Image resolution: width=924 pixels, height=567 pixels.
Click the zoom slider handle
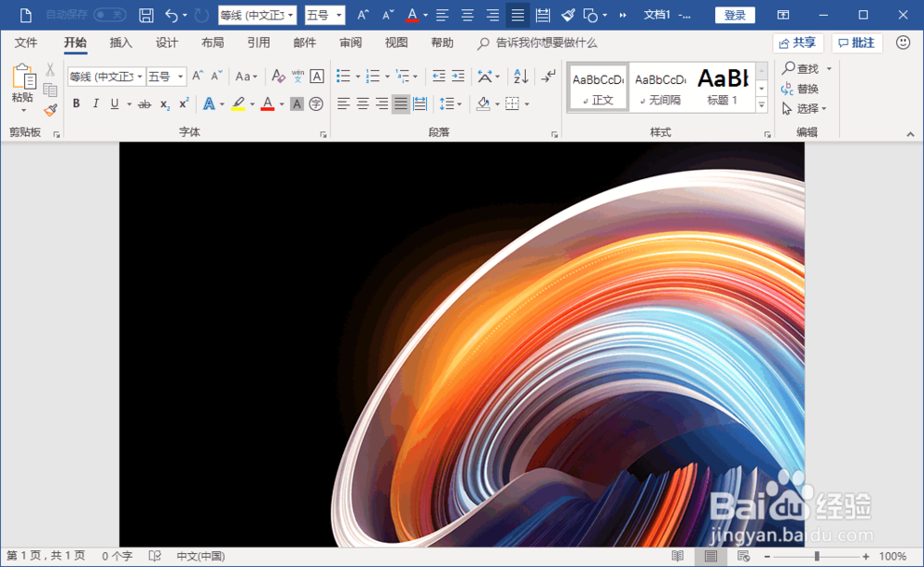pyautogui.click(x=817, y=557)
